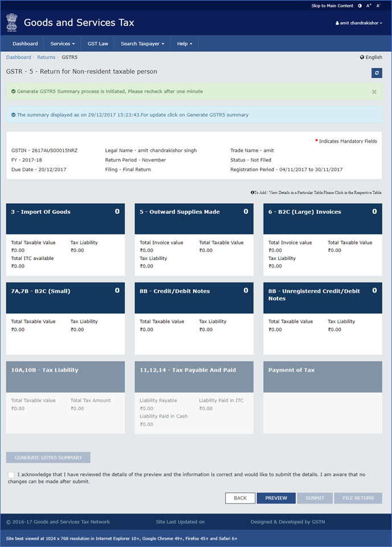Click the Trade Name - amit text
The image size is (392, 547).
click(x=252, y=151)
